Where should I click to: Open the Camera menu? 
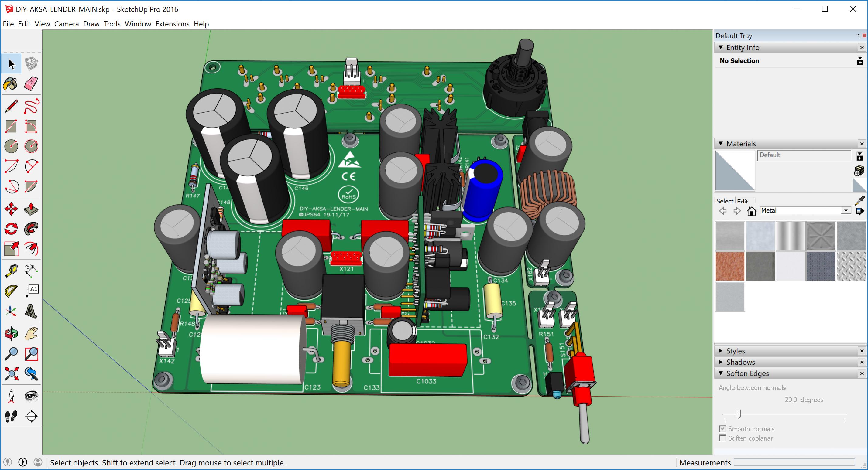coord(66,24)
